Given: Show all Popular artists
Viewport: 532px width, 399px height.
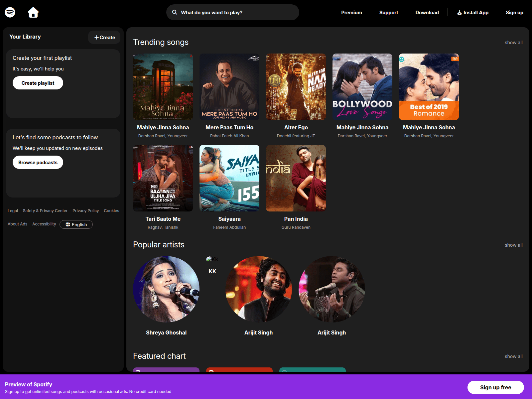Looking at the screenshot, I should click(514, 245).
